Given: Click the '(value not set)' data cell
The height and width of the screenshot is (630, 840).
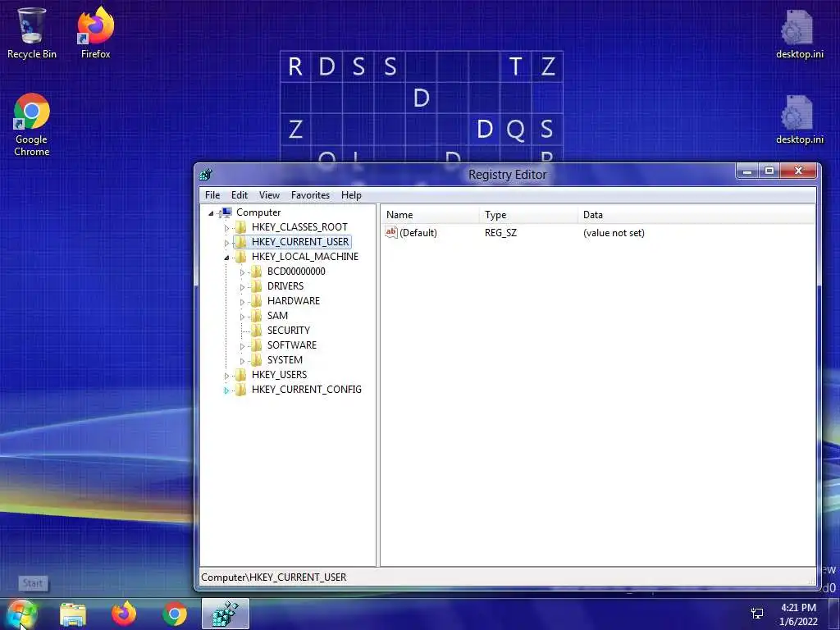Looking at the screenshot, I should coord(614,232).
